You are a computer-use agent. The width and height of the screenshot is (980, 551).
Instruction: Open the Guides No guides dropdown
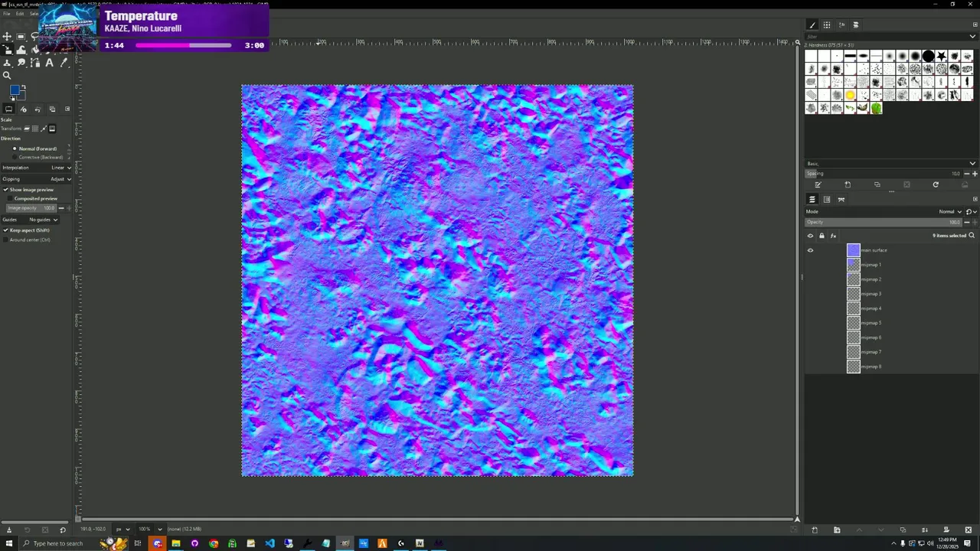(x=30, y=220)
